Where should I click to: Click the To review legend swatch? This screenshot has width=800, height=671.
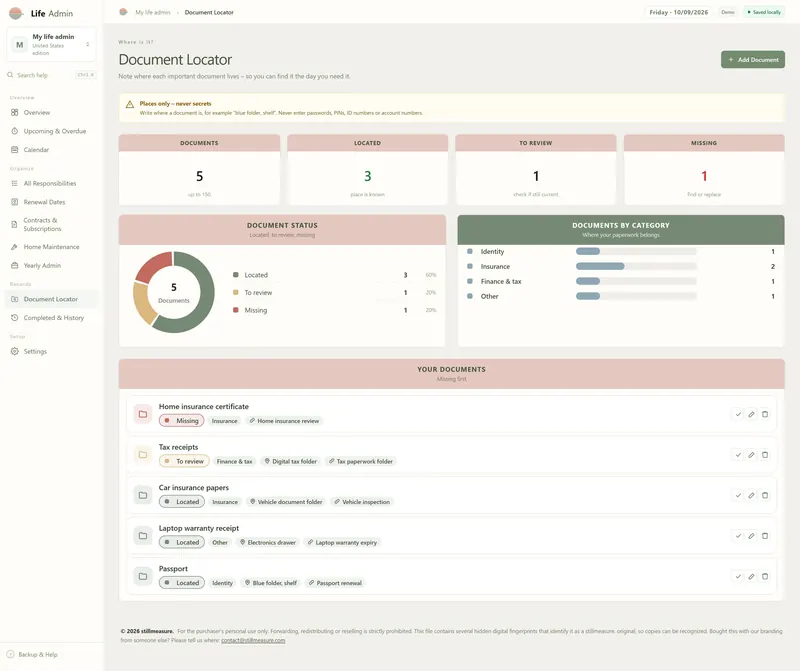[236, 292]
